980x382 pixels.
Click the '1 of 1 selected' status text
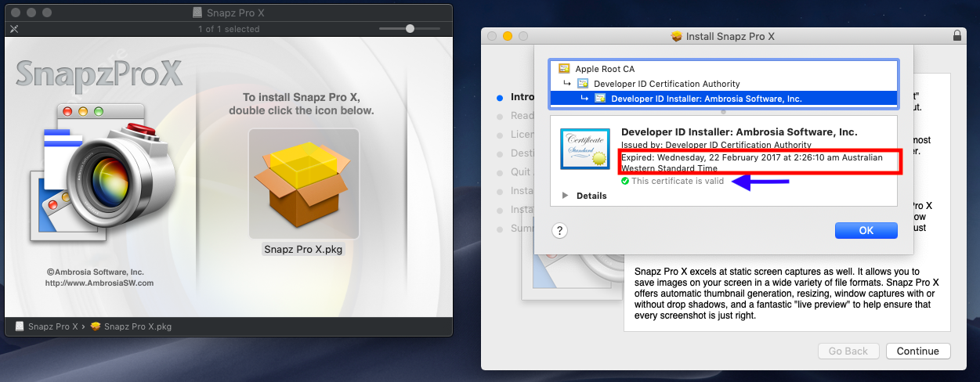229,29
